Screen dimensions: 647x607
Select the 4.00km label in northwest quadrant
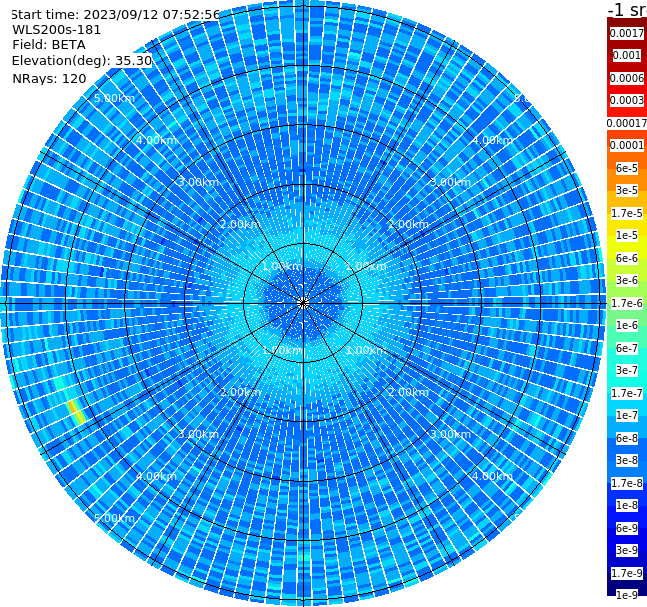point(156,140)
